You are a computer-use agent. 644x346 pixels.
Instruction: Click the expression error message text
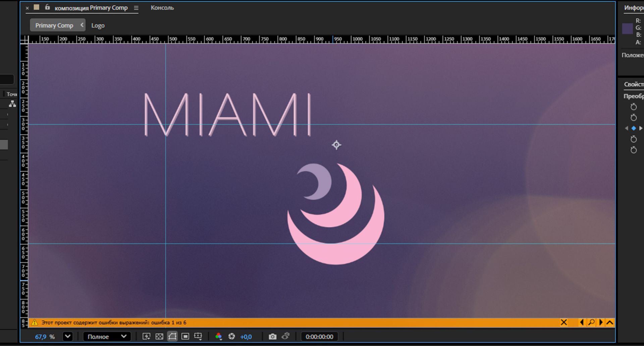(x=114, y=323)
